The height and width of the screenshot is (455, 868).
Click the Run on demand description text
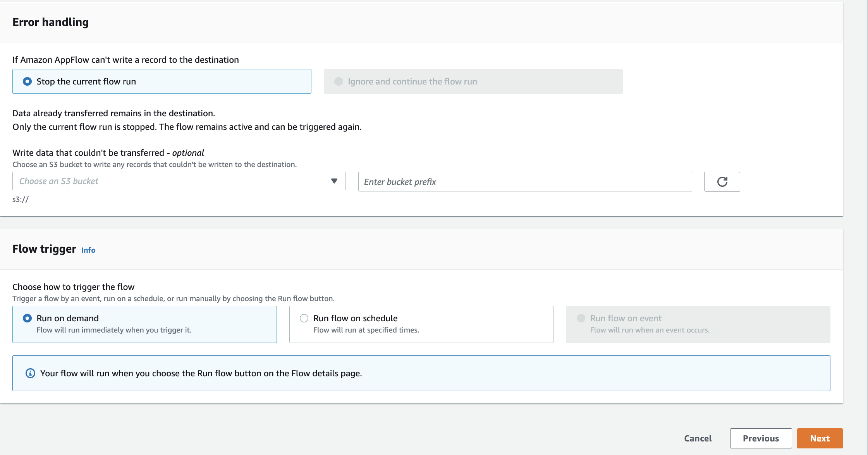coord(114,330)
